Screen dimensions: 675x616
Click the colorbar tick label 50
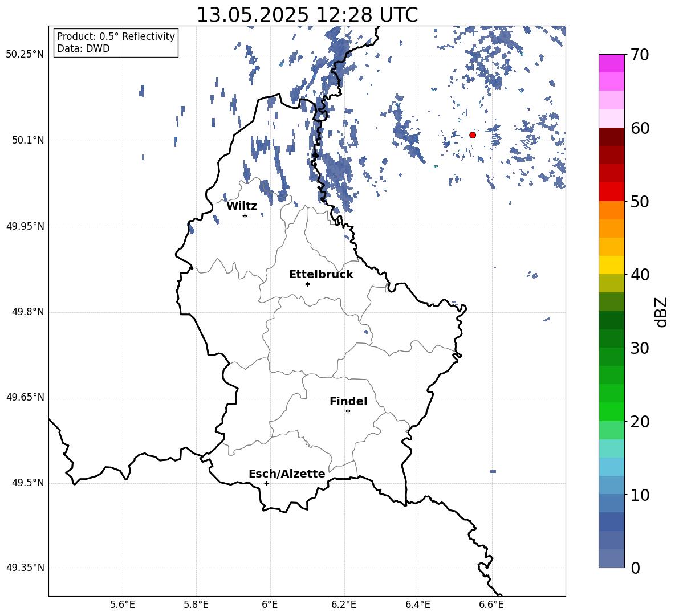640,202
